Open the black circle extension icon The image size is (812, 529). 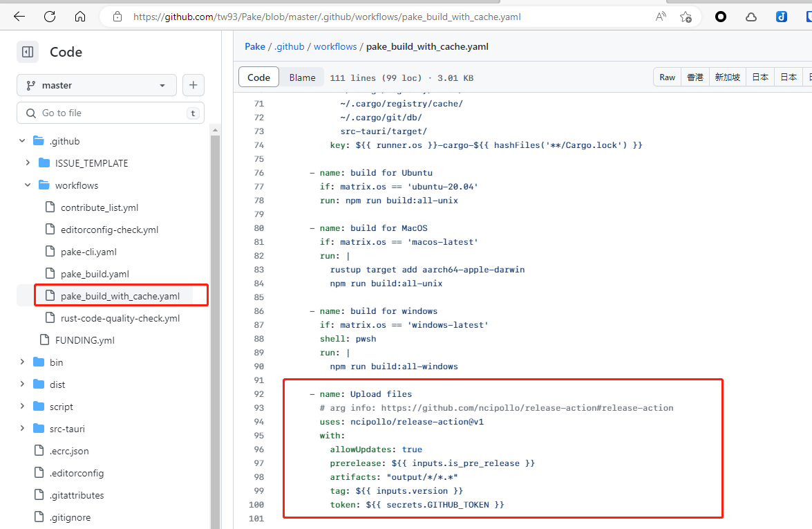[720, 17]
